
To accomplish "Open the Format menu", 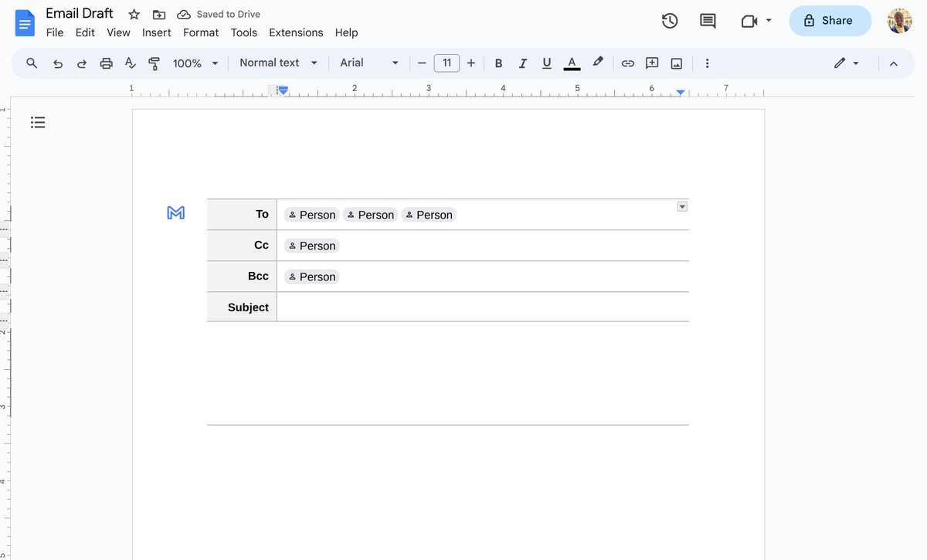I will point(200,32).
